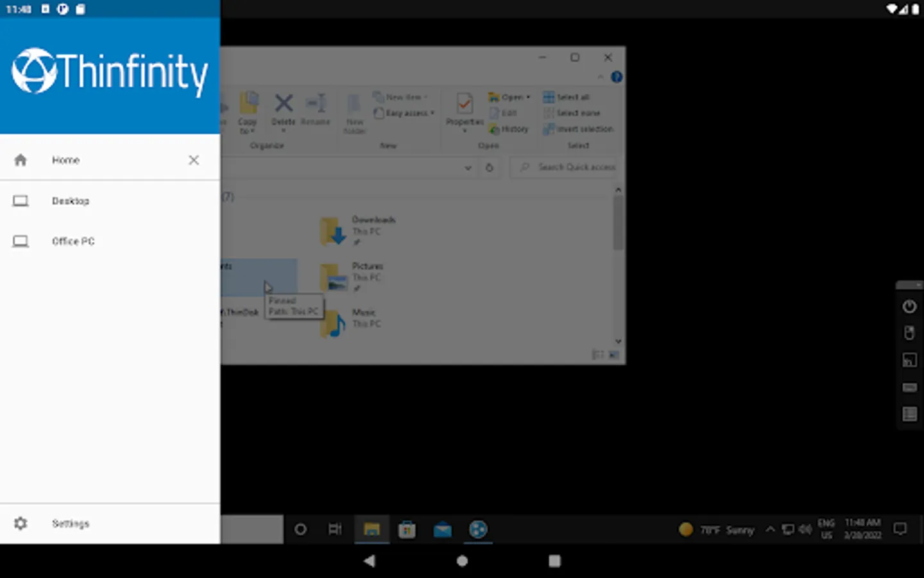Click Rename in the Explorer ribbon

315,109
